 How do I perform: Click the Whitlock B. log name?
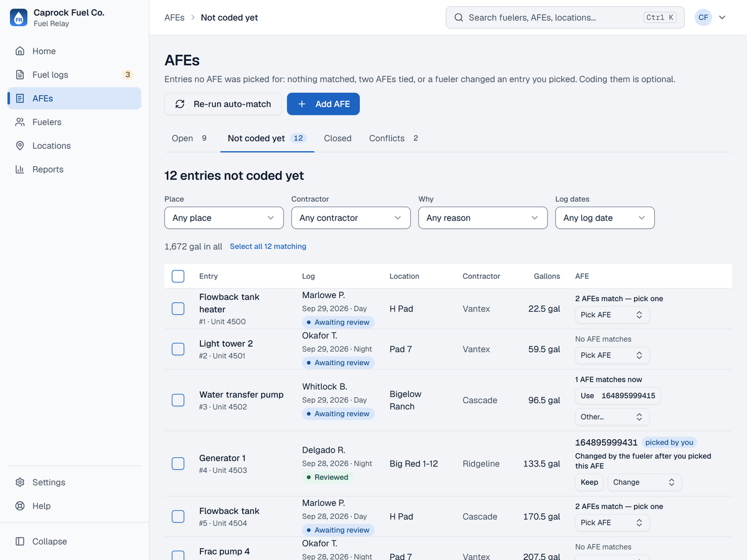pos(324,386)
